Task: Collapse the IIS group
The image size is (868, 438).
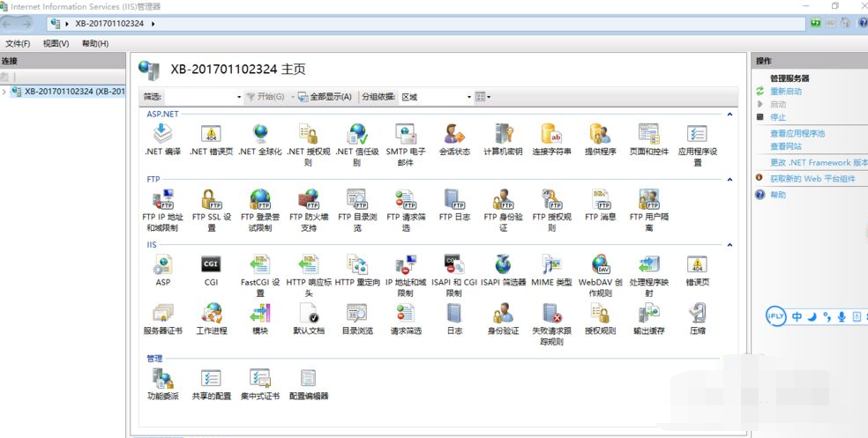Action: click(x=730, y=244)
